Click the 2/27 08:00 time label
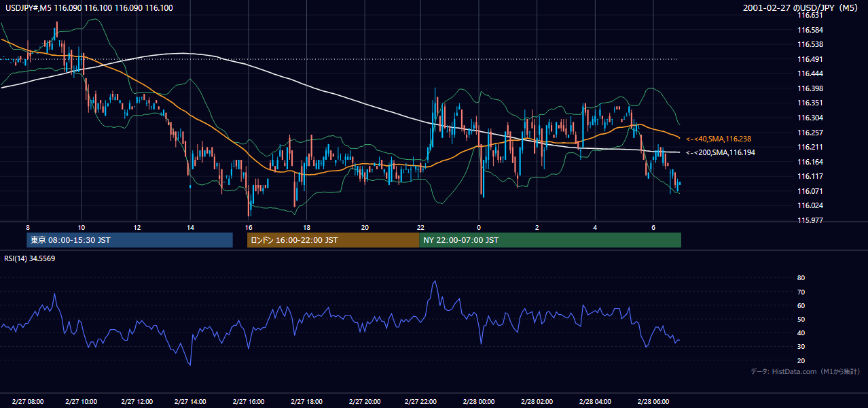The height and width of the screenshot is (408, 868). point(27,401)
